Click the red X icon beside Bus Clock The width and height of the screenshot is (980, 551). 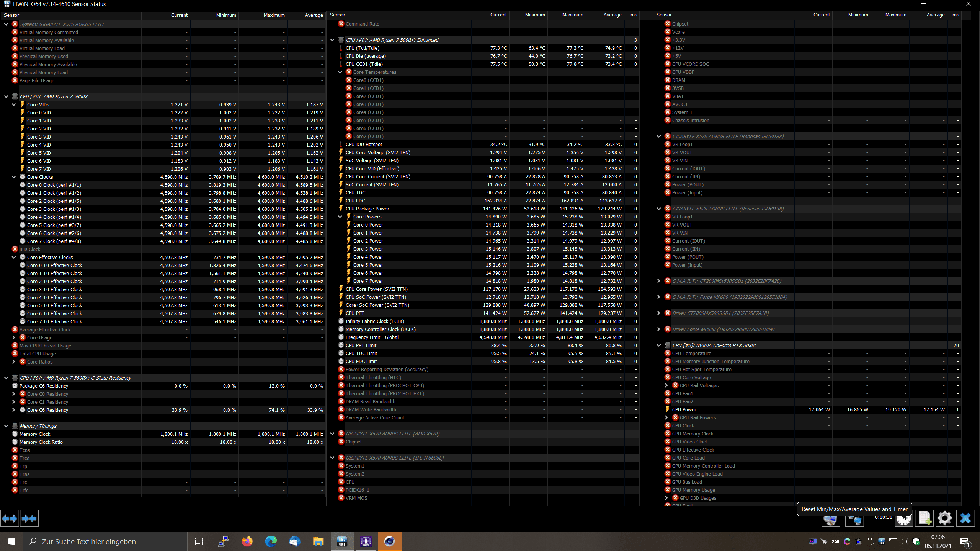(15, 249)
